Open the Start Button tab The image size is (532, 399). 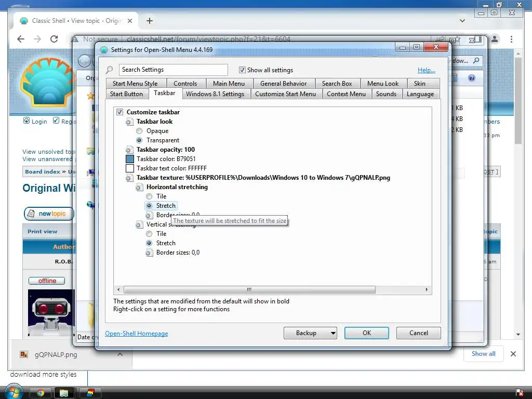coord(126,94)
